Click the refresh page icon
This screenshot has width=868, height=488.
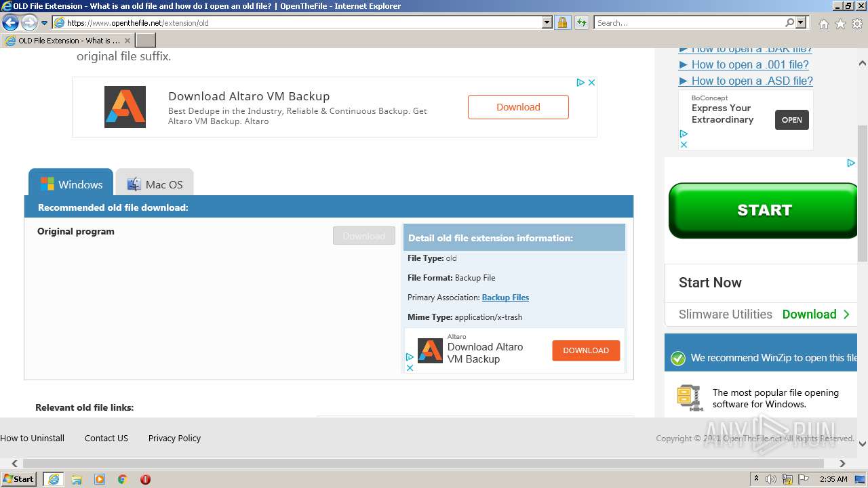click(x=581, y=23)
